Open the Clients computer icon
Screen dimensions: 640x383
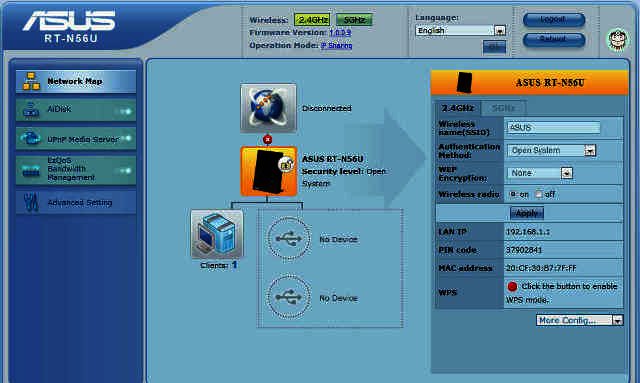pyautogui.click(x=217, y=234)
